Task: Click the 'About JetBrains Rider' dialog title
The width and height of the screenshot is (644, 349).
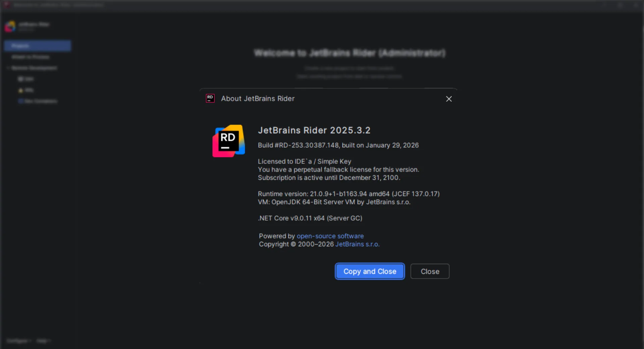Action: click(258, 99)
